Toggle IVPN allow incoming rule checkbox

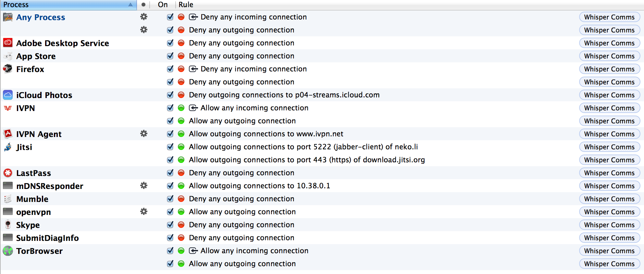click(x=170, y=108)
